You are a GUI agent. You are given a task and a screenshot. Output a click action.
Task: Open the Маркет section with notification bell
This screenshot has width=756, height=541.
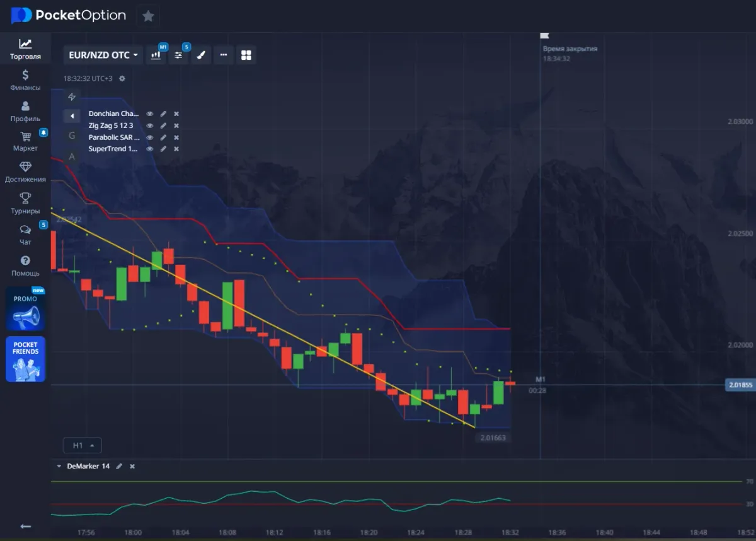point(25,140)
